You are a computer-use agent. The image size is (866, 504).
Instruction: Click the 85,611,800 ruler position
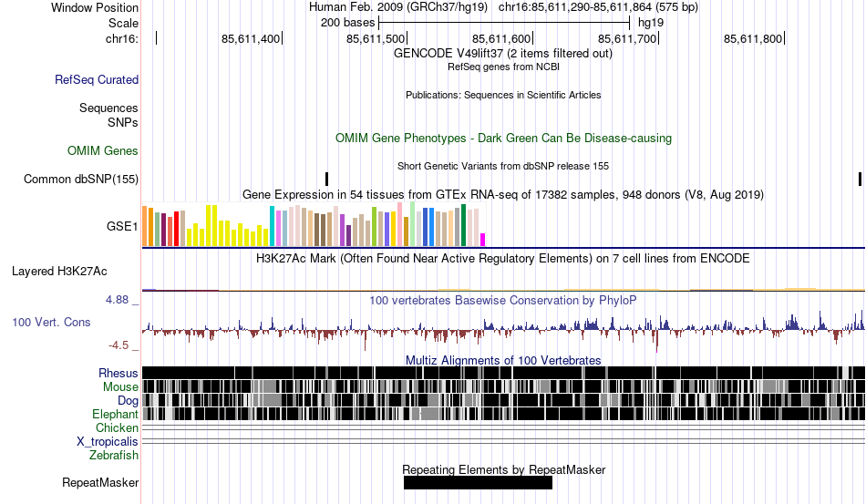point(753,38)
